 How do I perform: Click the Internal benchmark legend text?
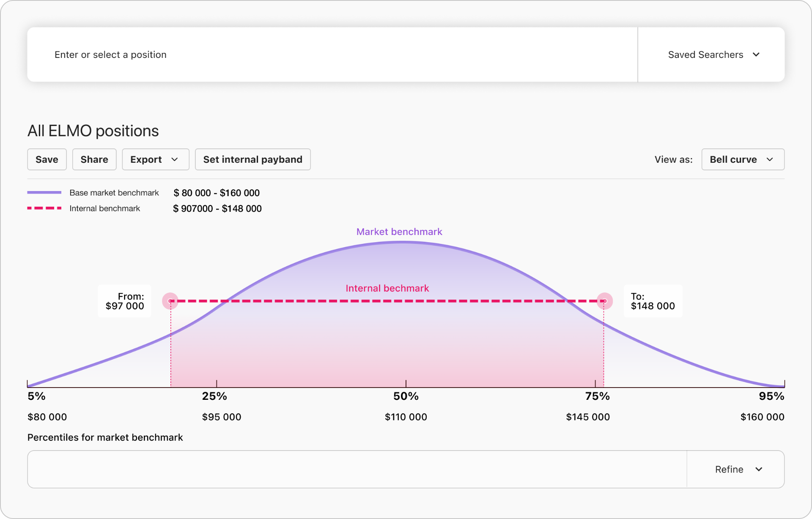click(x=104, y=208)
